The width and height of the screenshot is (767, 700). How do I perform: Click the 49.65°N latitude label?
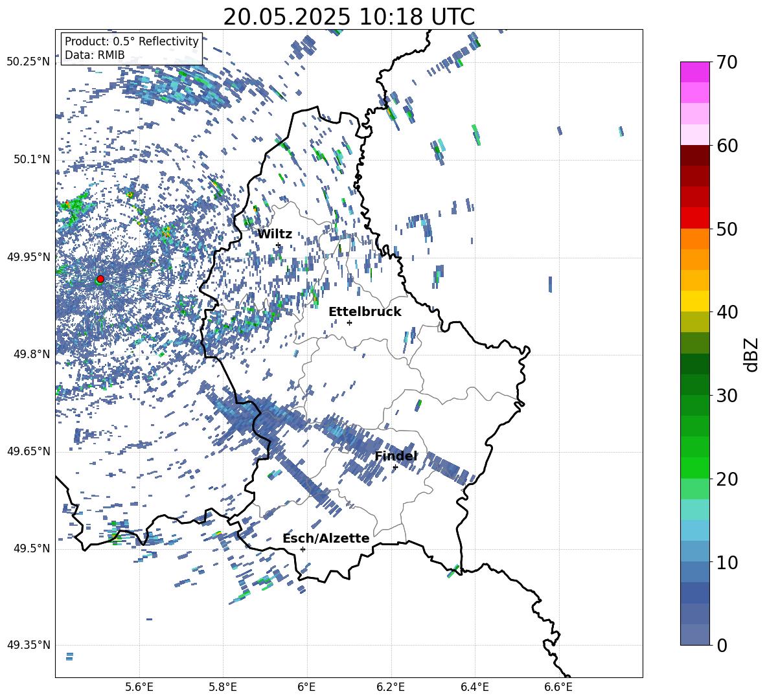click(29, 451)
